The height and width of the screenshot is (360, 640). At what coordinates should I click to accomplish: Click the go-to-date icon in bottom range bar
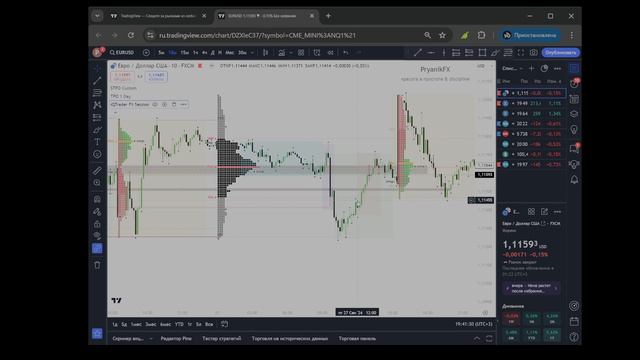point(224,324)
